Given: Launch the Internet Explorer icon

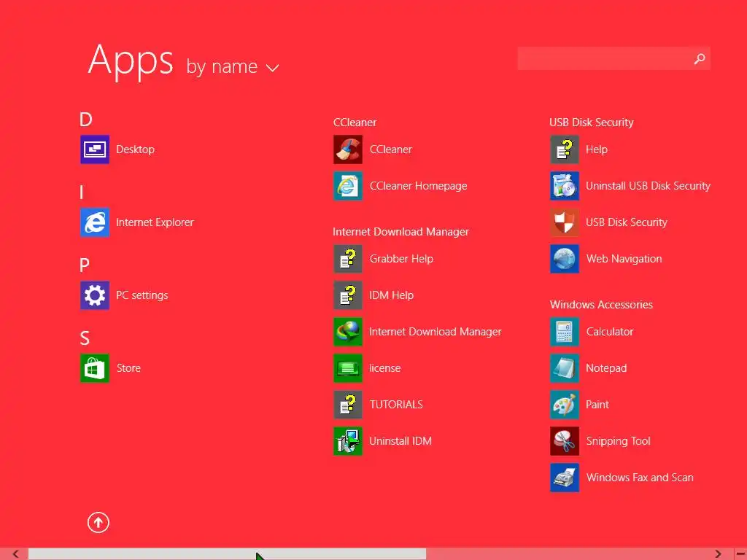Looking at the screenshot, I should tap(94, 222).
